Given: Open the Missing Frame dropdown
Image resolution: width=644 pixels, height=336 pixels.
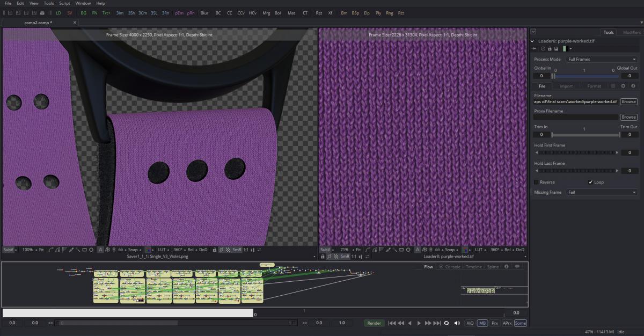Looking at the screenshot, I should (x=602, y=192).
